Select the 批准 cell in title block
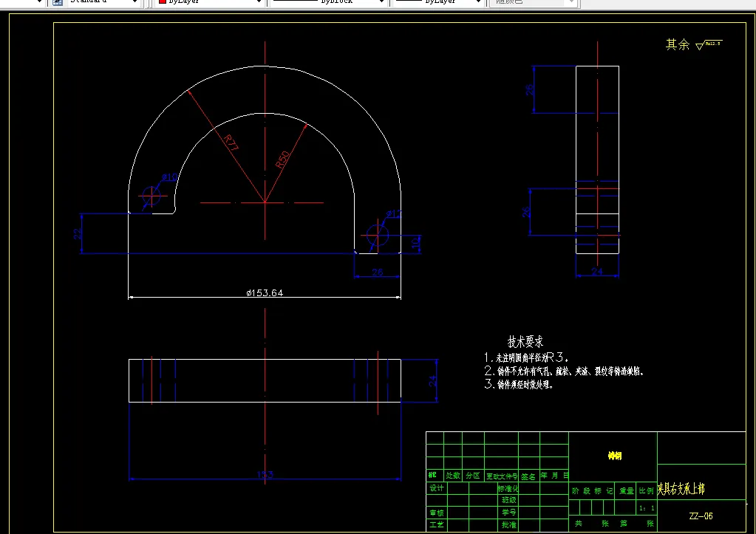 (509, 524)
